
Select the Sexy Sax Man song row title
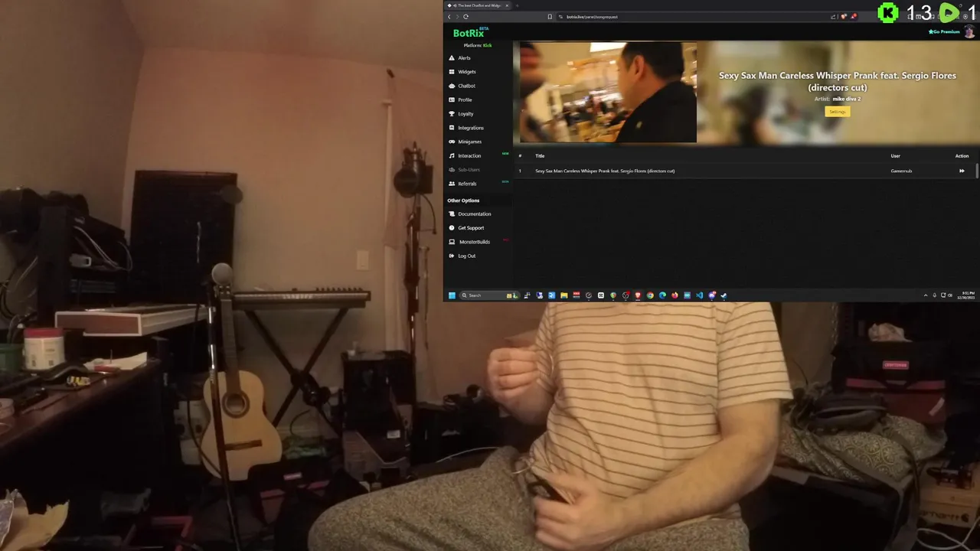[x=605, y=171]
